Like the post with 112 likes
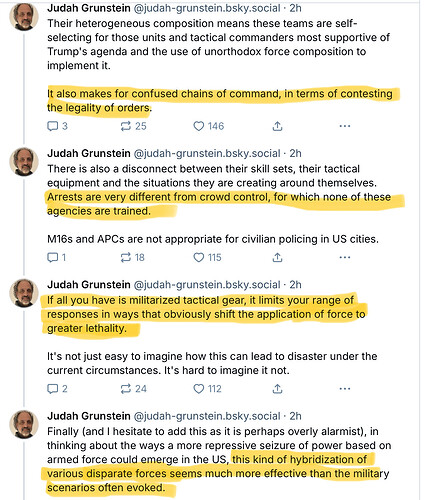 (x=207, y=389)
